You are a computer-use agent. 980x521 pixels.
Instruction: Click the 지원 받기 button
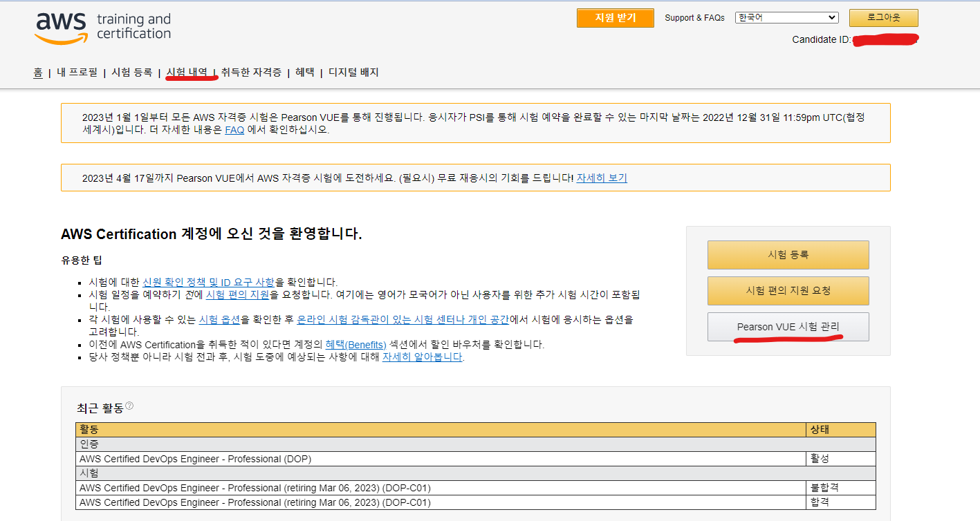pyautogui.click(x=615, y=18)
